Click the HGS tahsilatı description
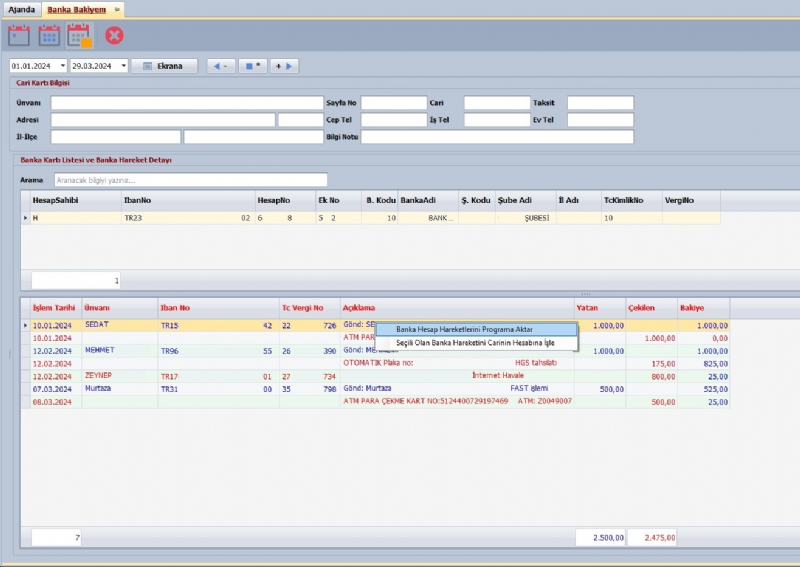The width and height of the screenshot is (800, 567). (x=536, y=363)
